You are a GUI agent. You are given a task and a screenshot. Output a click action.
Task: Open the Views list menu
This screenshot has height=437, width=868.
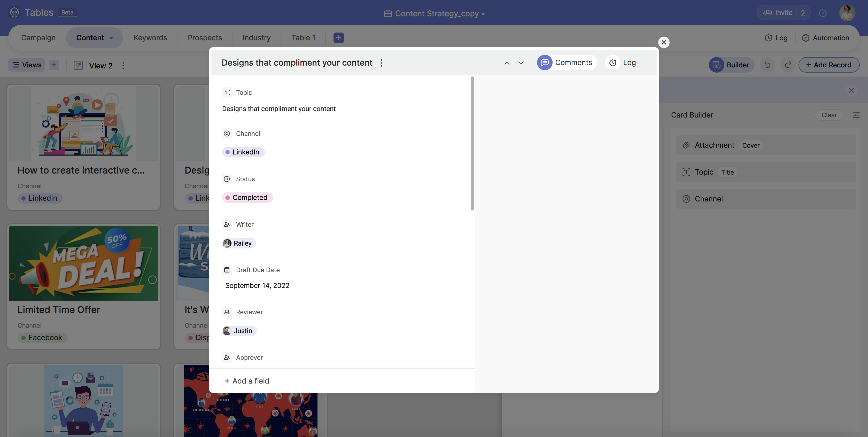[x=27, y=65]
